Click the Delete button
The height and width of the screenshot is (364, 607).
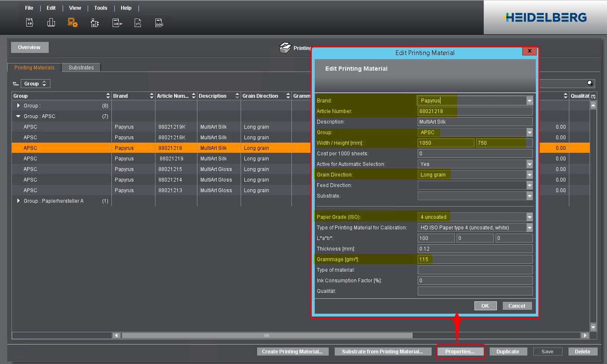click(582, 352)
